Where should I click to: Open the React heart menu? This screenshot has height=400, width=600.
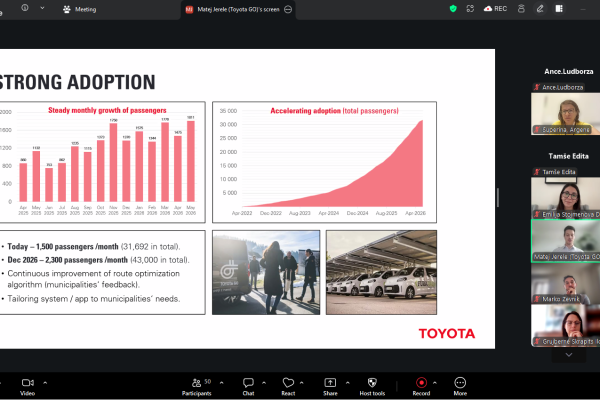(288, 387)
